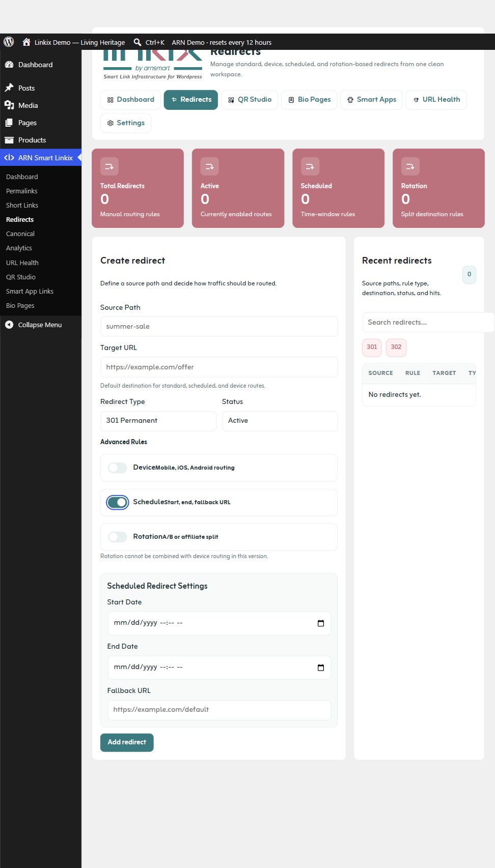This screenshot has height=868, width=495.
Task: Focus the Search redirects field
Action: (428, 322)
